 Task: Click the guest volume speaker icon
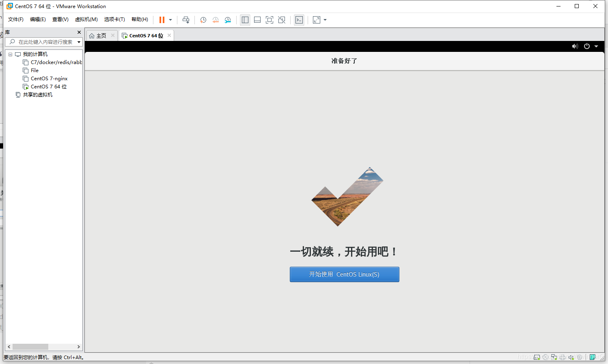click(x=575, y=46)
